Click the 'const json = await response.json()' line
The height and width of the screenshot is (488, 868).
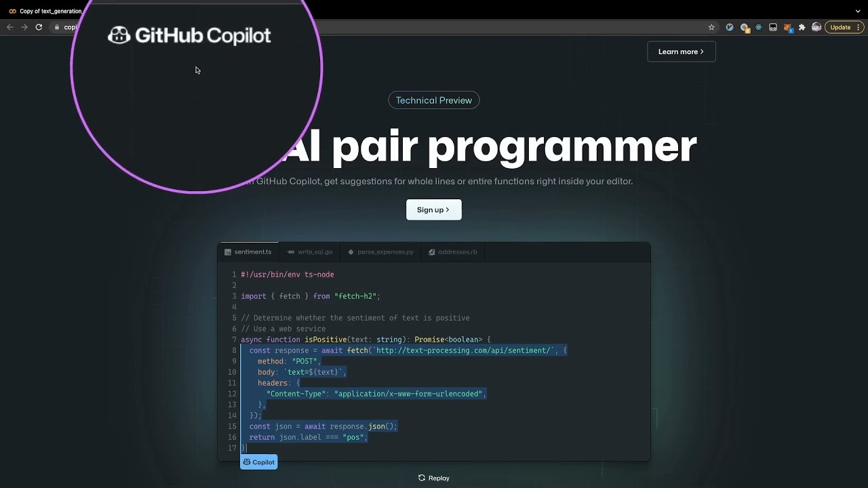[x=323, y=426]
